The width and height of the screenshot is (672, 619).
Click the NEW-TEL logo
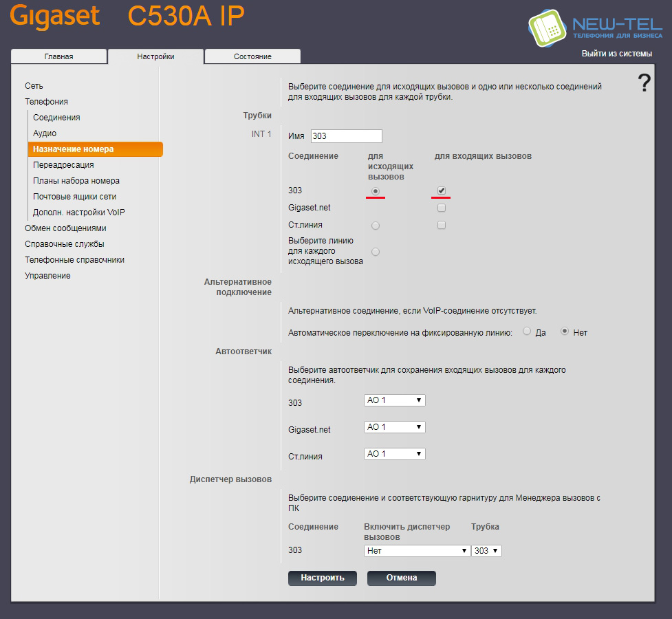click(596, 28)
